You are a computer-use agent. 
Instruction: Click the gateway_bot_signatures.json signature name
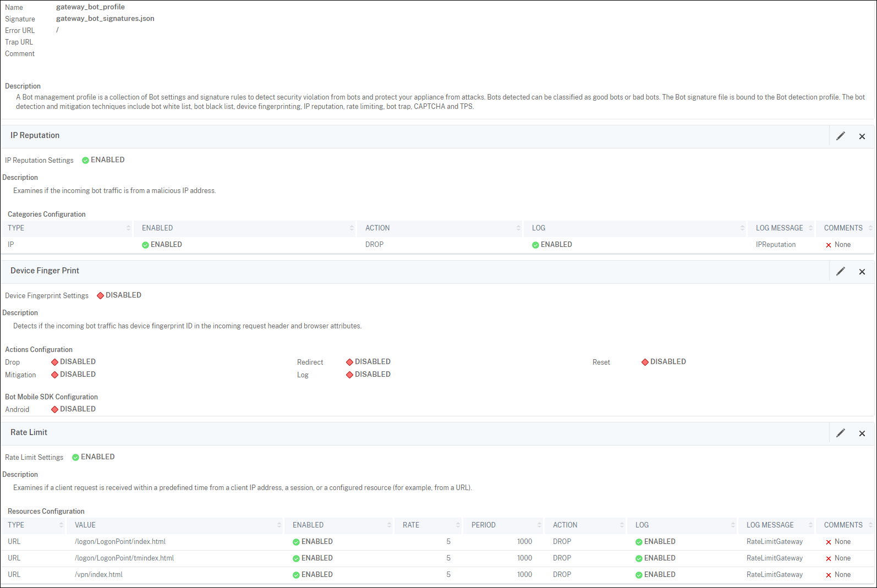(x=105, y=19)
